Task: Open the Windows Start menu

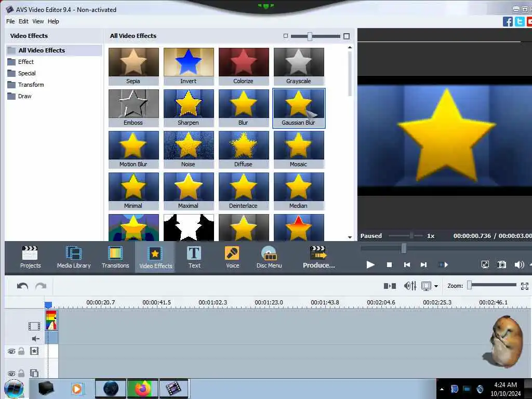Action: point(14,389)
